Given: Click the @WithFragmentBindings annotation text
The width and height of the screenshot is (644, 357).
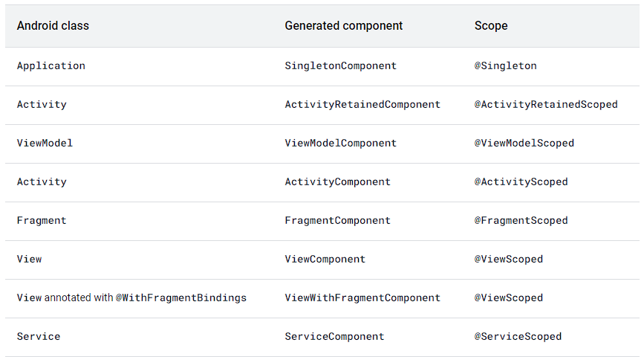Looking at the screenshot, I should tap(180, 297).
